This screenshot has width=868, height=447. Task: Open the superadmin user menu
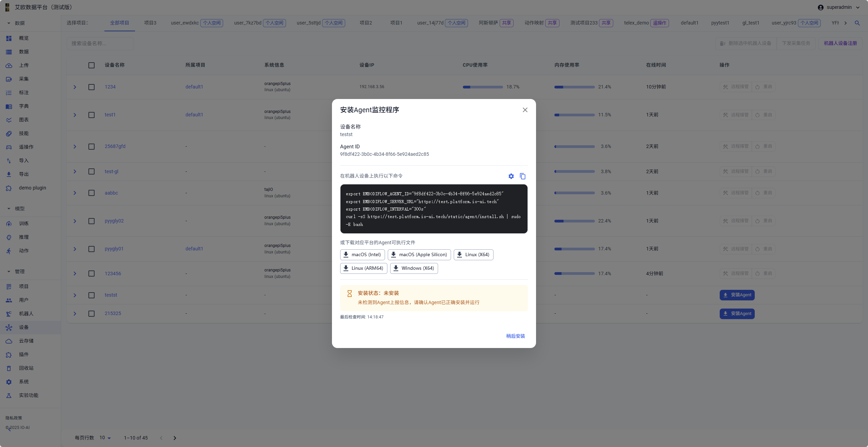(x=839, y=7)
